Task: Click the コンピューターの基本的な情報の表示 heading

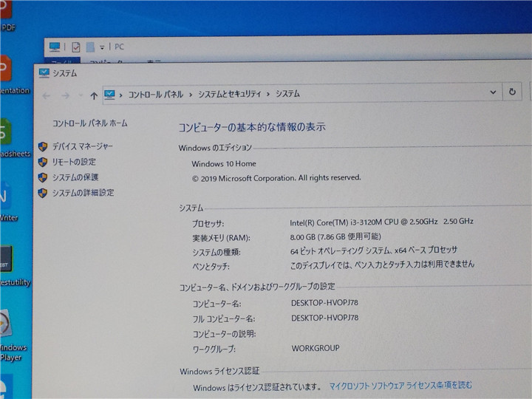Action: pos(252,127)
